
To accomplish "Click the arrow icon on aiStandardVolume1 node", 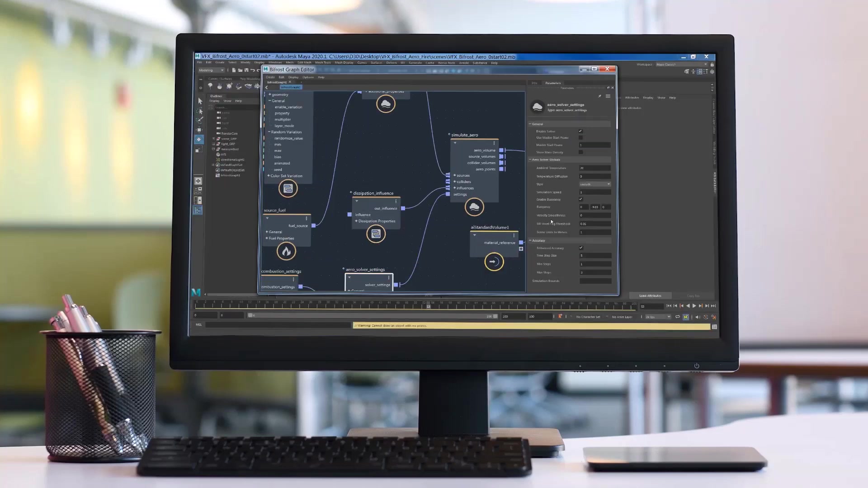I will pyautogui.click(x=494, y=261).
